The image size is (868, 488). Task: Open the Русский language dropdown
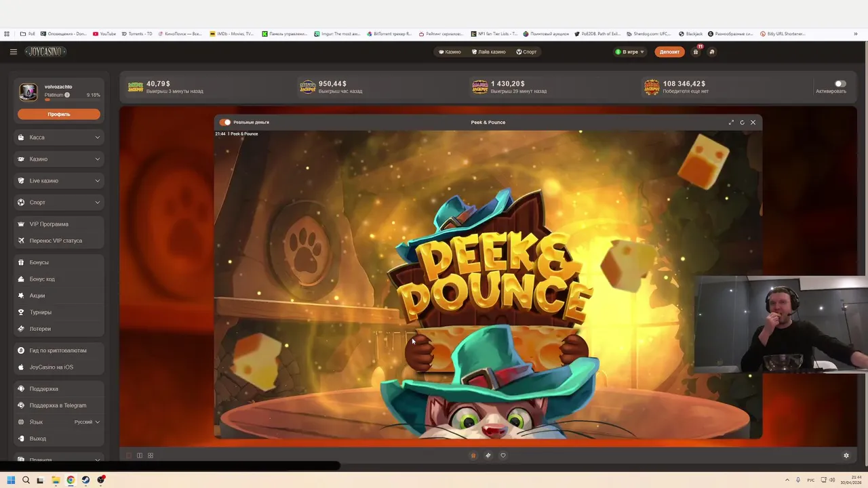click(x=87, y=422)
